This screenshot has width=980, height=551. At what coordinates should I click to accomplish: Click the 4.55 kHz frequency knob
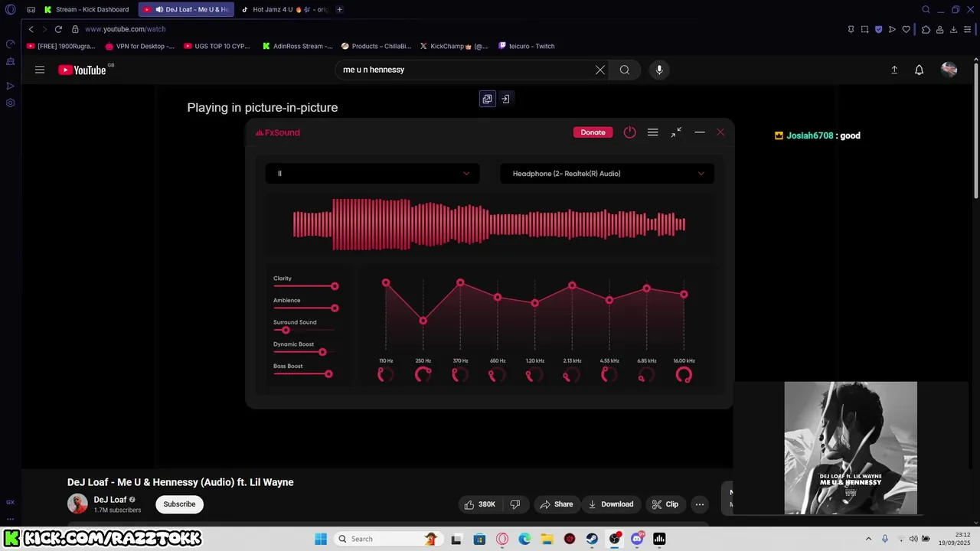609,374
